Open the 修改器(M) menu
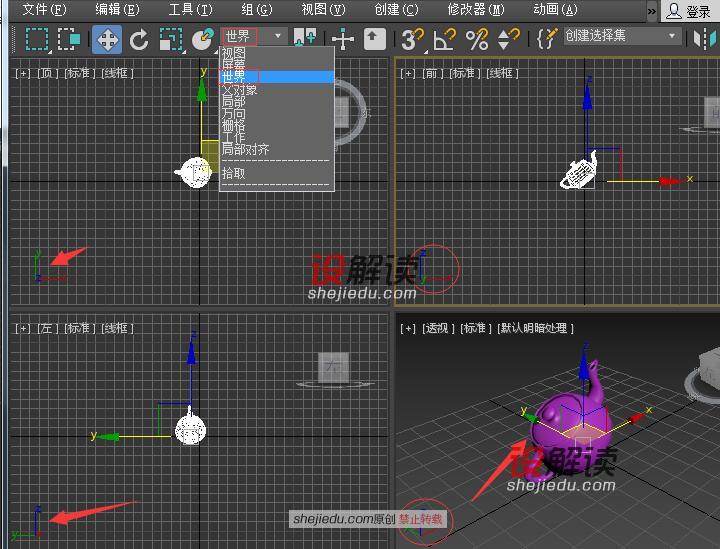 point(476,10)
